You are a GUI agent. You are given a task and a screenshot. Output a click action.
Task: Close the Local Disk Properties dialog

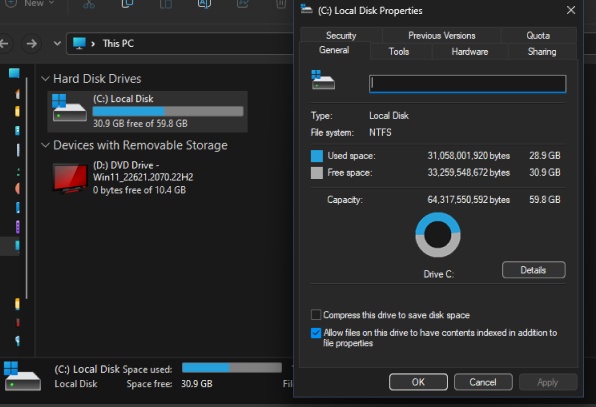(571, 10)
